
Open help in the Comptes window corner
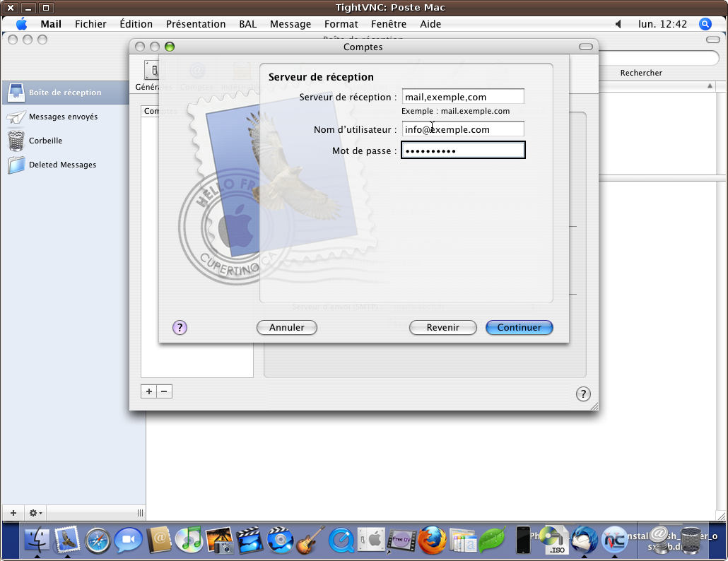tap(583, 394)
